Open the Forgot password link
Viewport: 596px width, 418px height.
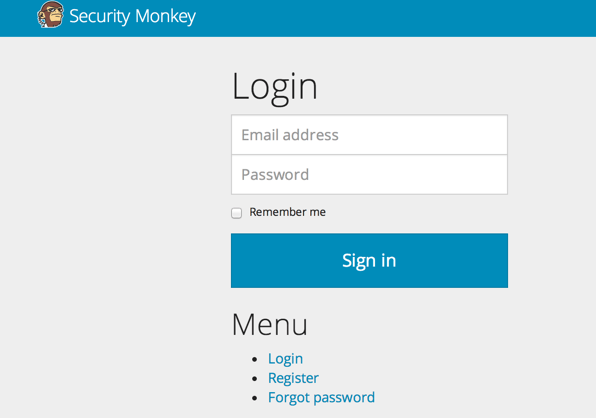321,397
